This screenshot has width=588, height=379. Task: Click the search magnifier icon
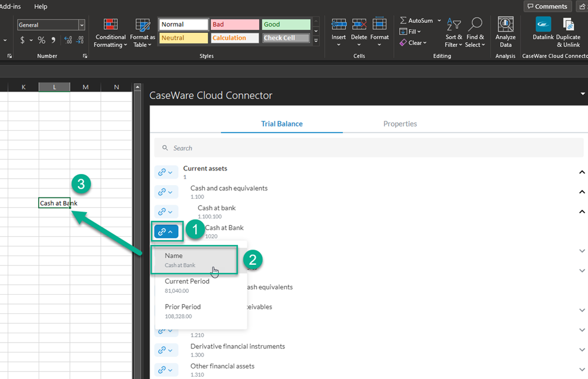coord(165,148)
